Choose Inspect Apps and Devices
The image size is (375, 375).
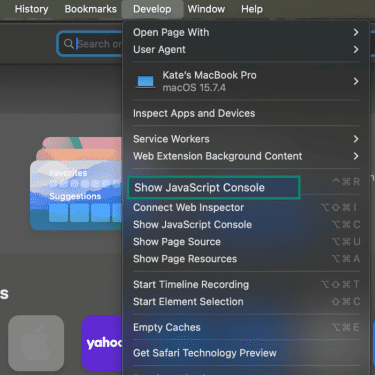coord(246,113)
